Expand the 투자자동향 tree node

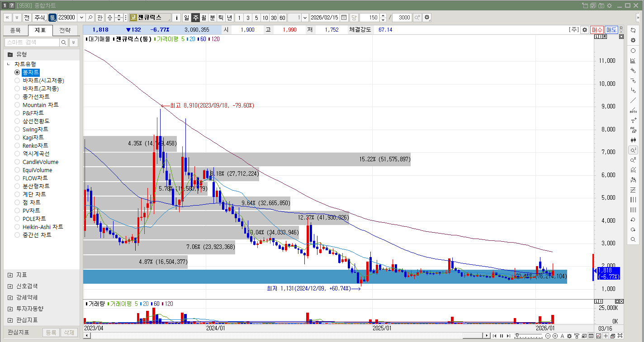click(x=10, y=309)
